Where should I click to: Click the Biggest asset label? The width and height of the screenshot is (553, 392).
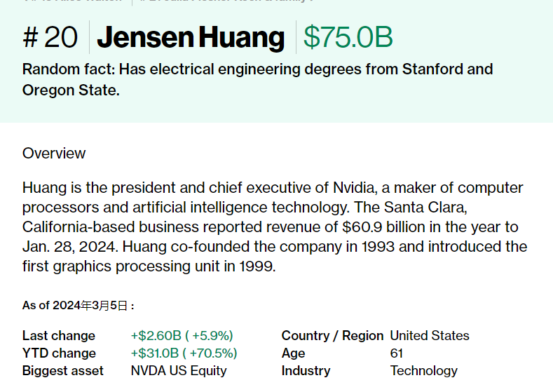coord(63,371)
